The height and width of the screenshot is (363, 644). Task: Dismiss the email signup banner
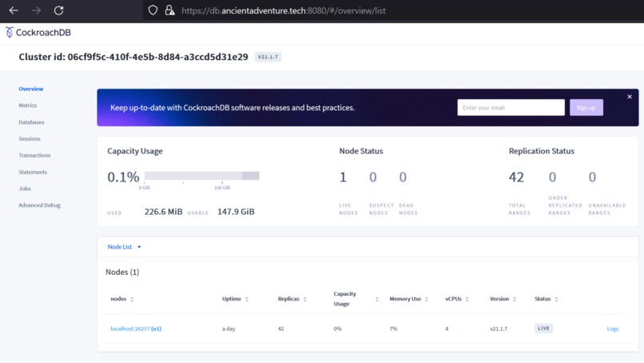tap(629, 97)
